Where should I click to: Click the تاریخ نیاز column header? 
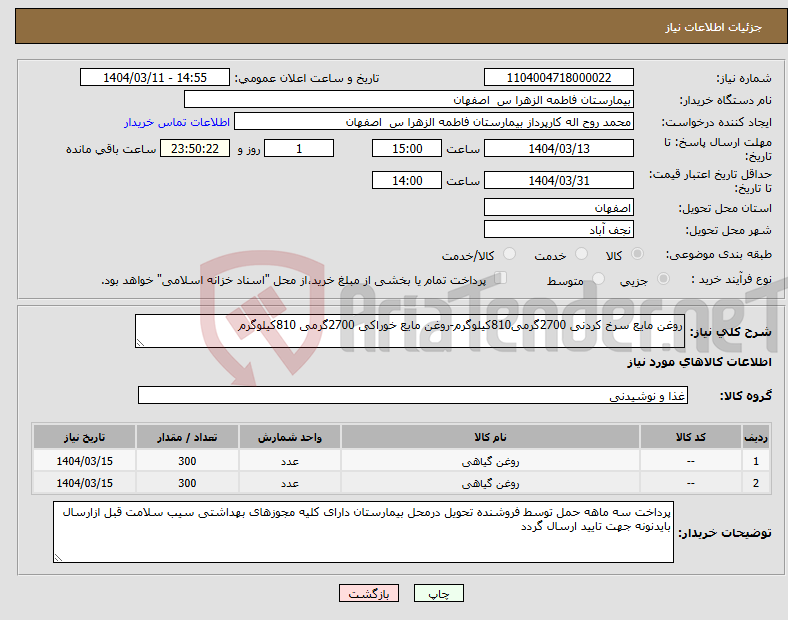[x=84, y=437]
